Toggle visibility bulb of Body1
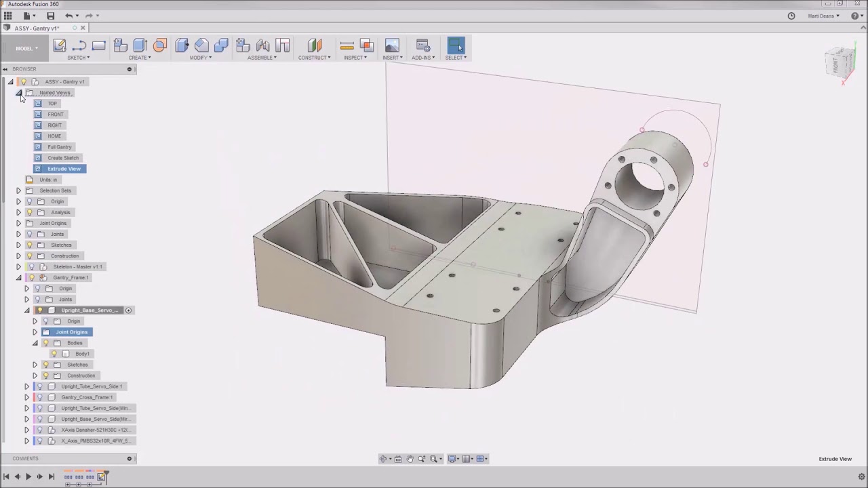The image size is (868, 488). (54, 354)
